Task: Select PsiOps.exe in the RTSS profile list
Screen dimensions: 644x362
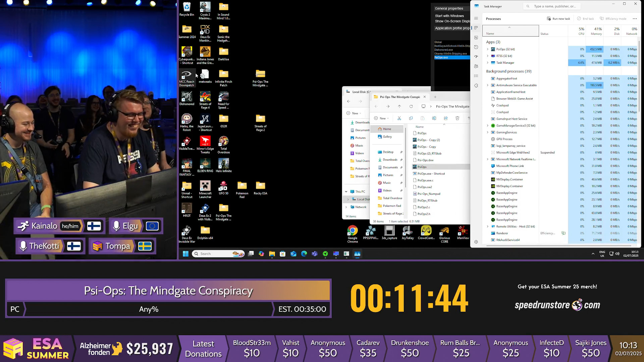Action: click(452, 58)
